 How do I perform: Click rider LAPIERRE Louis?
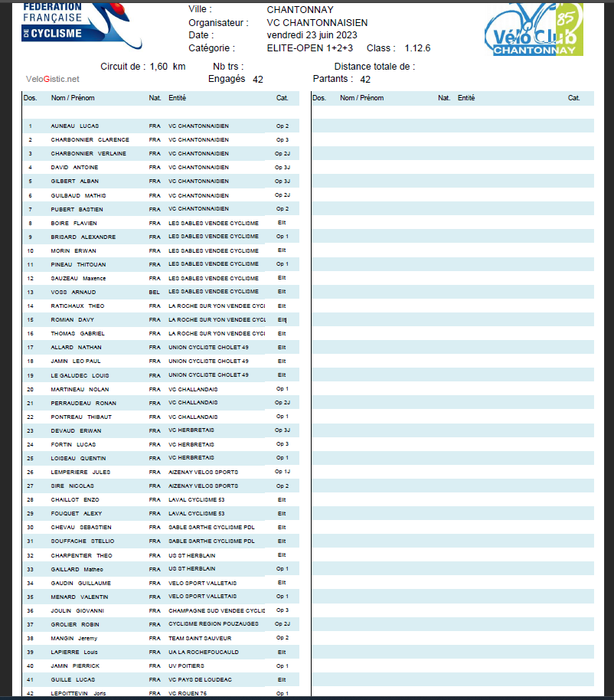coord(74,653)
